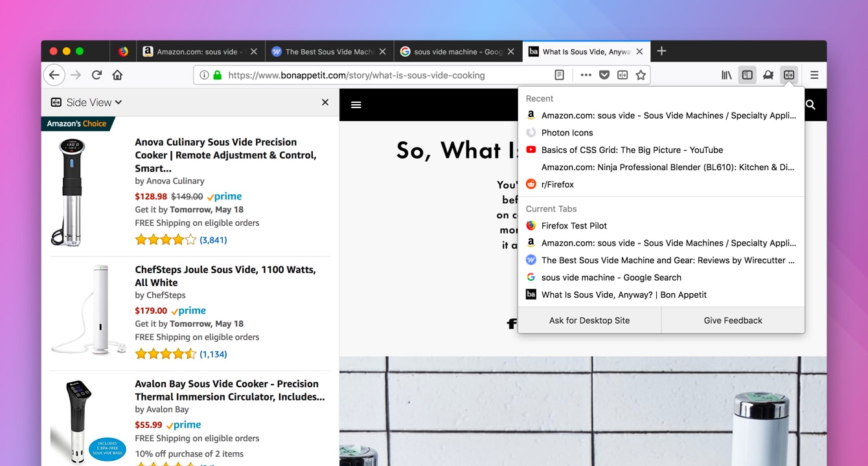The height and width of the screenshot is (466, 868).
Task: Open Bon Appetit page hamburger menu
Action: pos(356,104)
